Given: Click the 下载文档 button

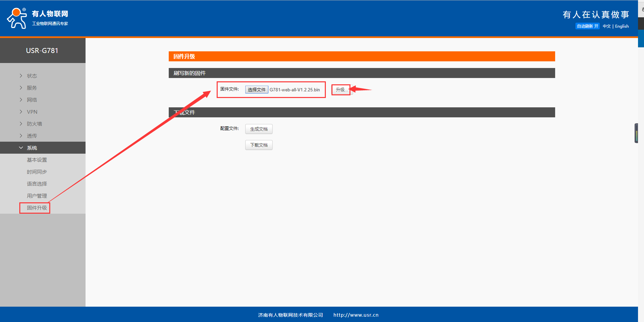Looking at the screenshot, I should click(259, 145).
